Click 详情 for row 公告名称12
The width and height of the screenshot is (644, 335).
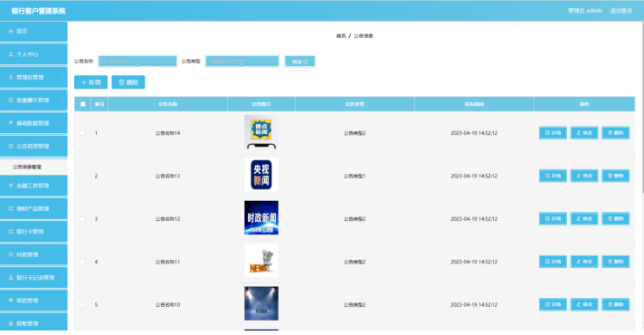553,219
